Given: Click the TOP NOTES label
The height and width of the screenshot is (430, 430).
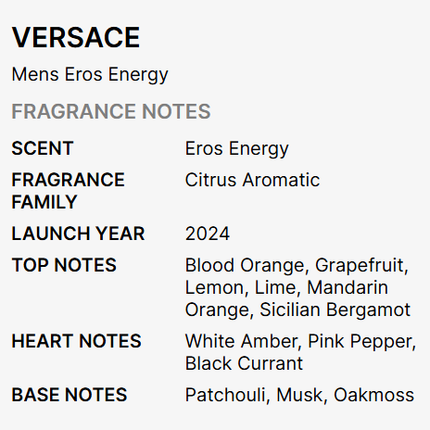Looking at the screenshot, I should (x=64, y=265).
